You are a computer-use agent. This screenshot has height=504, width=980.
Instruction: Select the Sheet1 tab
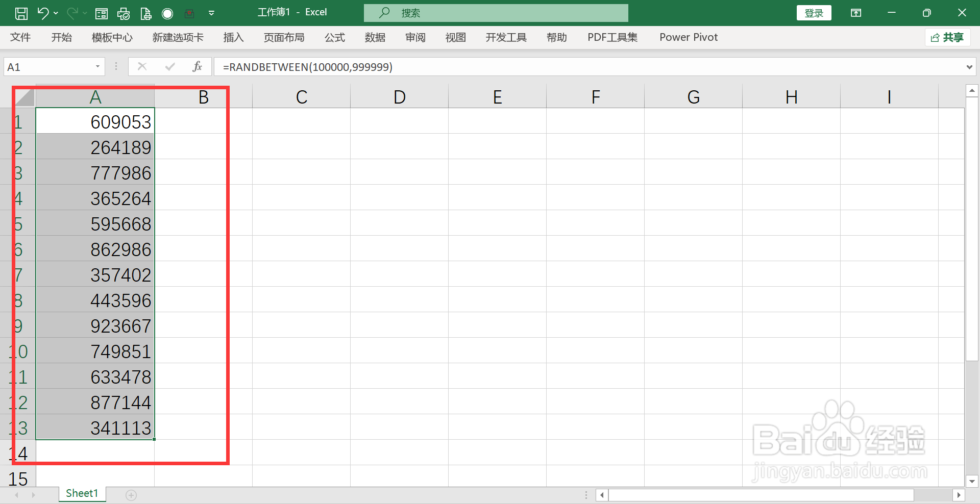tap(82, 493)
